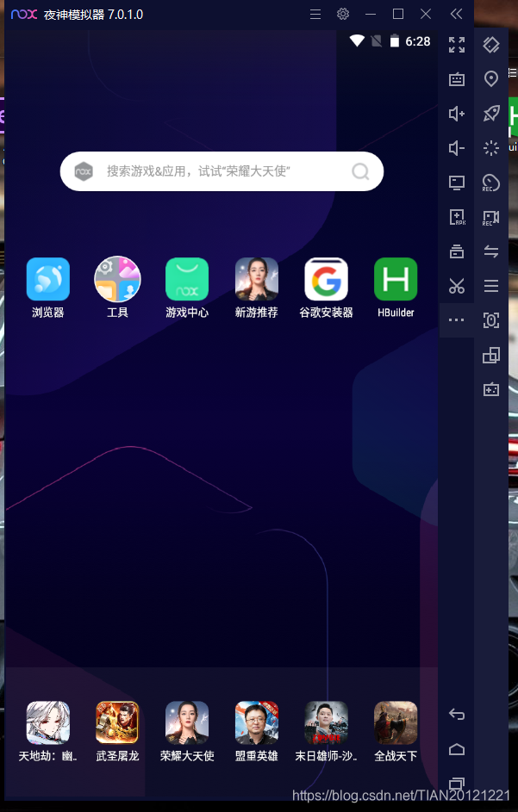The height and width of the screenshot is (812, 518).
Task: Install an APK via the APK icon
Action: click(456, 217)
